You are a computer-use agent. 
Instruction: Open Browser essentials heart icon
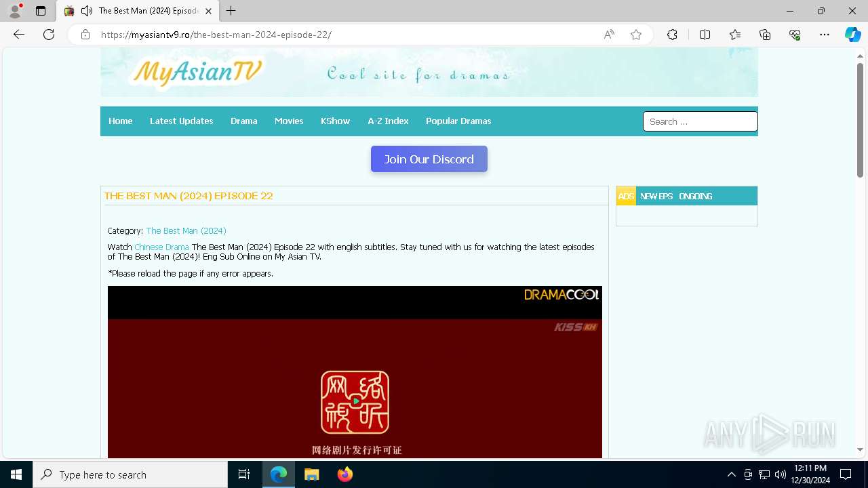tap(795, 35)
